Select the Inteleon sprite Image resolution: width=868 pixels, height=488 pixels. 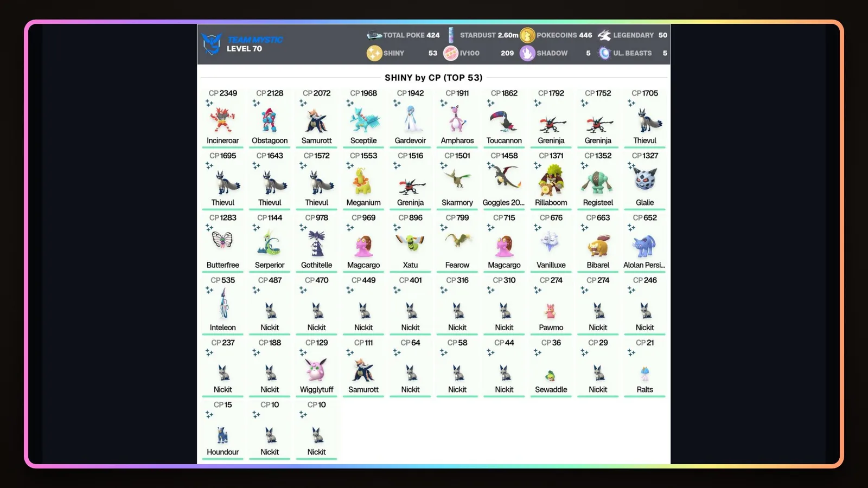(x=225, y=304)
